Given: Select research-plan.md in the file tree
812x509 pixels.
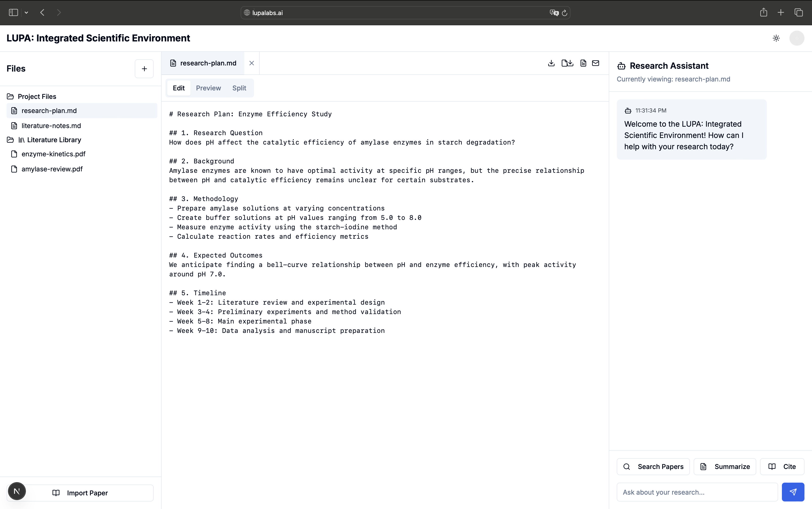Looking at the screenshot, I should coord(82,111).
